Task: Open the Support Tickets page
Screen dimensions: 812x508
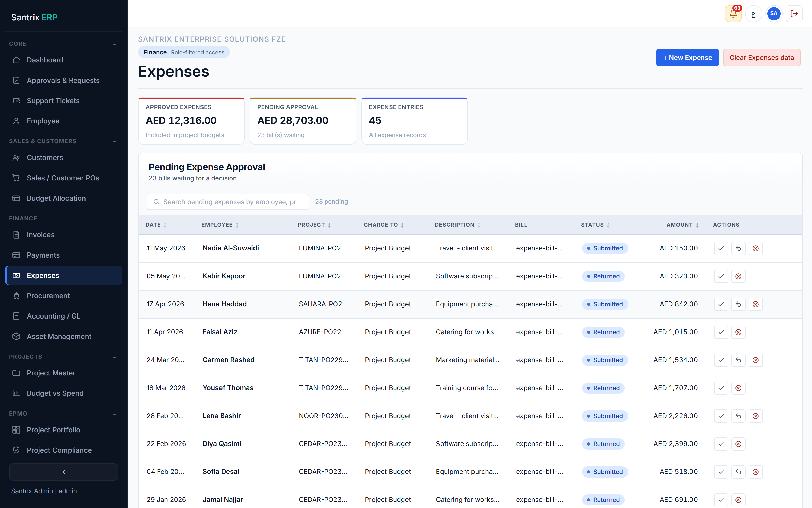Action: click(64, 101)
